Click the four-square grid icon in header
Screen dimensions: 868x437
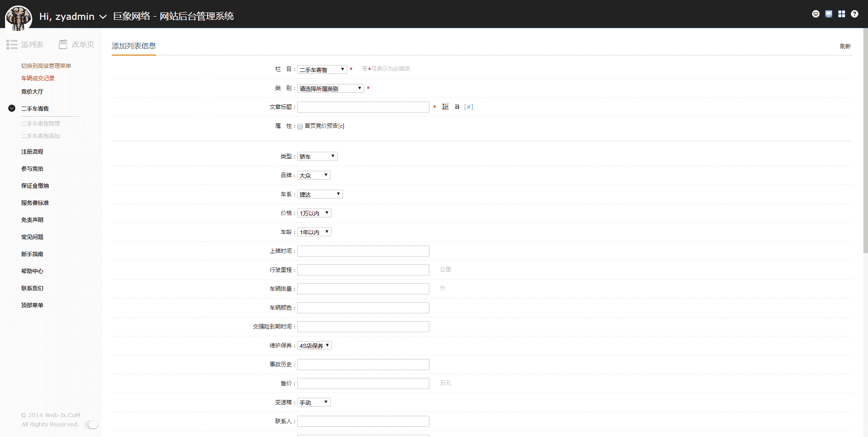click(x=842, y=14)
